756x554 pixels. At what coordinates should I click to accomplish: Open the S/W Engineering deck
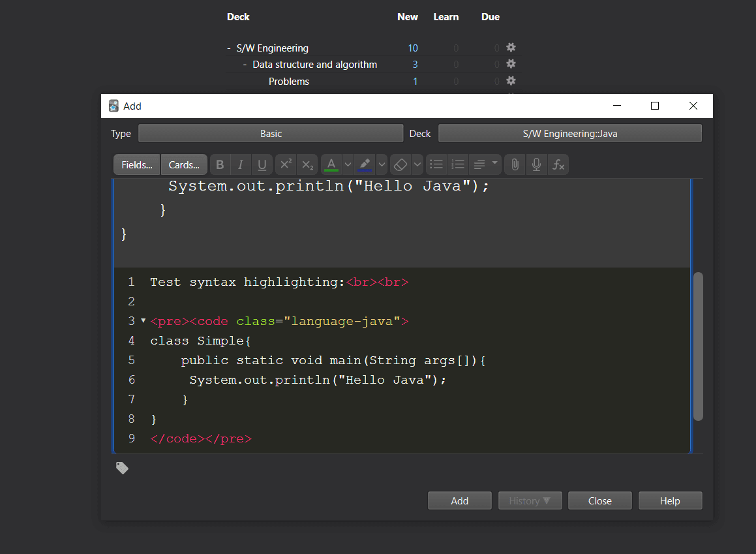tap(273, 48)
